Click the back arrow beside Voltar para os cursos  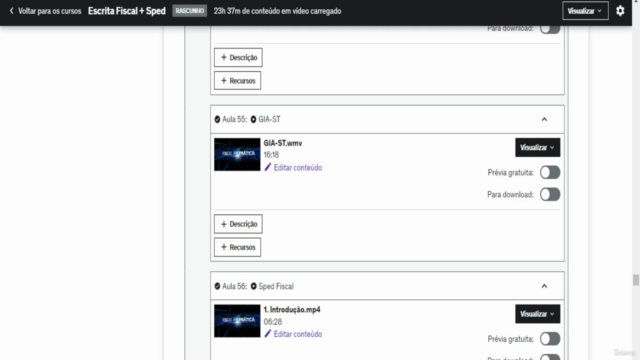[11, 11]
